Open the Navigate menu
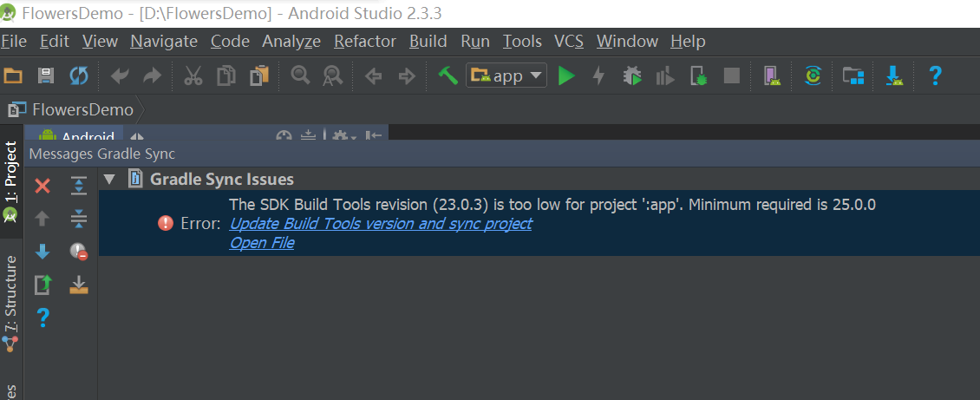The width and height of the screenshot is (980, 400). pyautogui.click(x=165, y=42)
